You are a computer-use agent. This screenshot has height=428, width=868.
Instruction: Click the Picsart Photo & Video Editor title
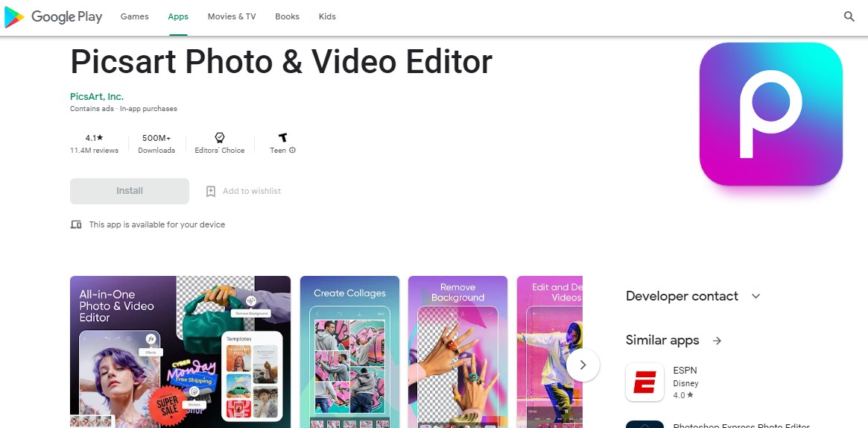[281, 61]
